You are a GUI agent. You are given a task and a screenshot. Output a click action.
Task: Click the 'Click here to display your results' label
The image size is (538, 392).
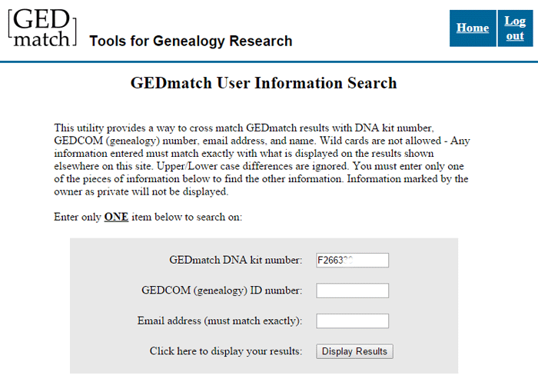pos(226,351)
